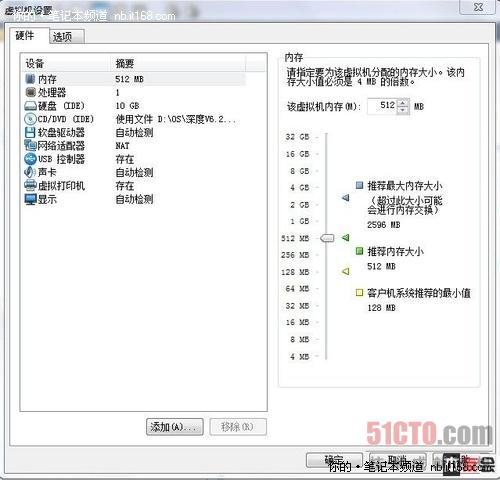Click the 推荐最大内存大小 legend label
500x480 pixels.
(405, 186)
